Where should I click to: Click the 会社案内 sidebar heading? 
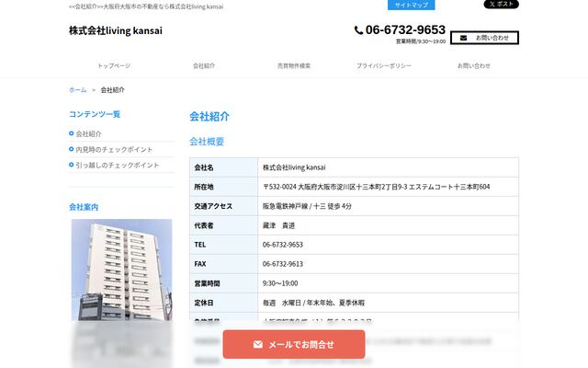click(x=84, y=207)
